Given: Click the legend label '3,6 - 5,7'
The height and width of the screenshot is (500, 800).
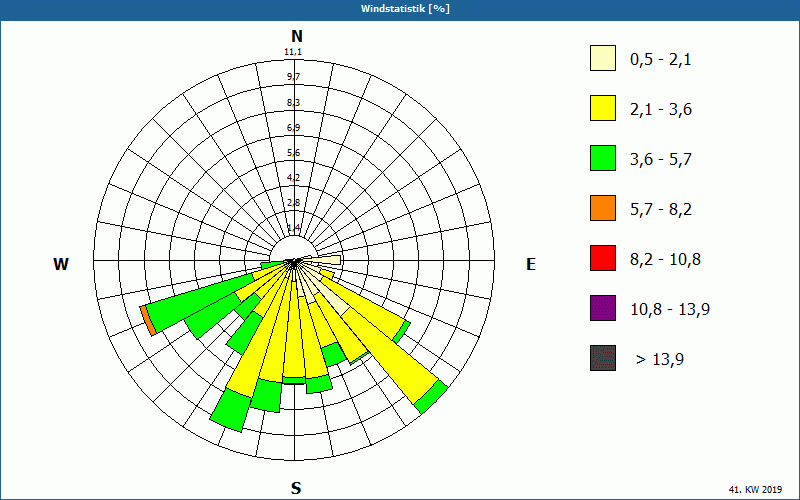Looking at the screenshot, I should [x=661, y=160].
